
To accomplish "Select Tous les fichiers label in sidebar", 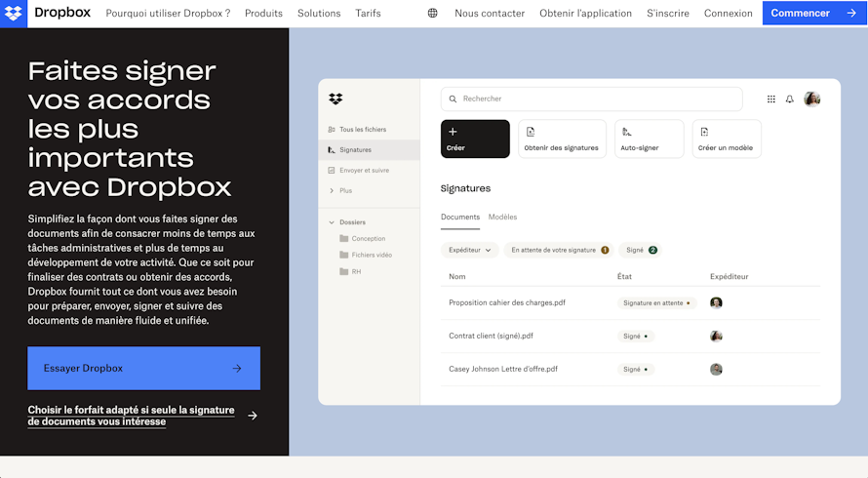I will [363, 129].
